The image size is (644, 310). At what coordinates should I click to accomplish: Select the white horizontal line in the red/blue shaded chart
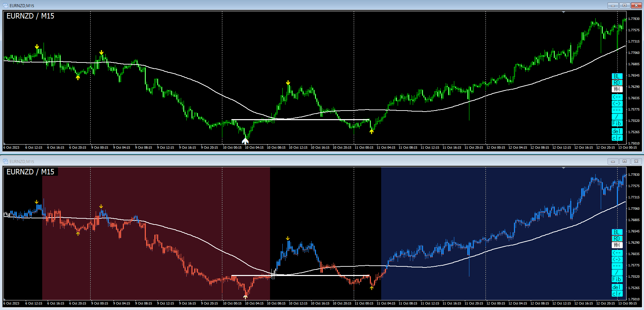coord(300,275)
